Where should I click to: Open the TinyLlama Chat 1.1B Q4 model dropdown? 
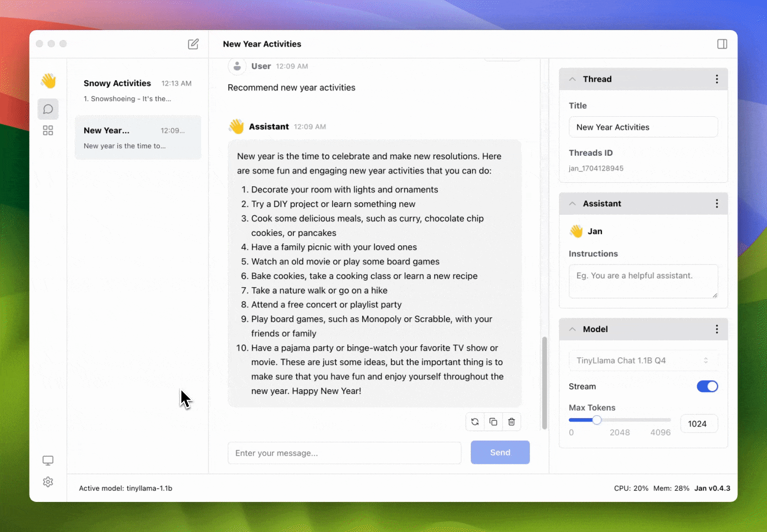643,360
